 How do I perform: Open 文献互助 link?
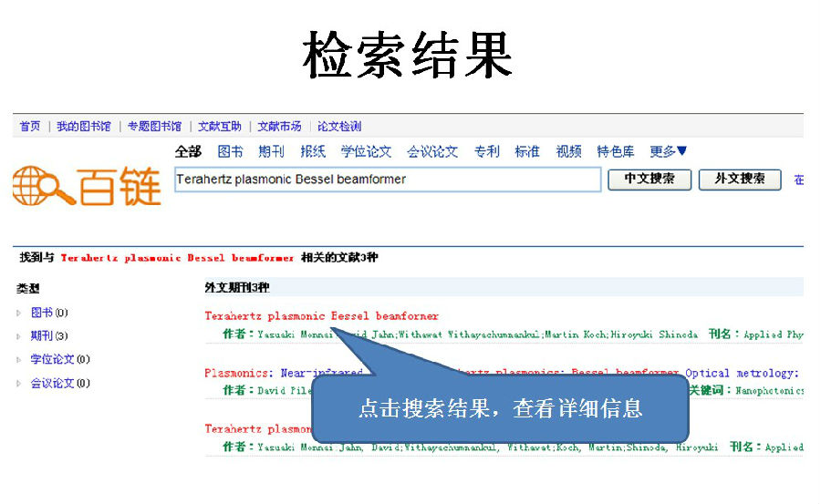tap(219, 126)
